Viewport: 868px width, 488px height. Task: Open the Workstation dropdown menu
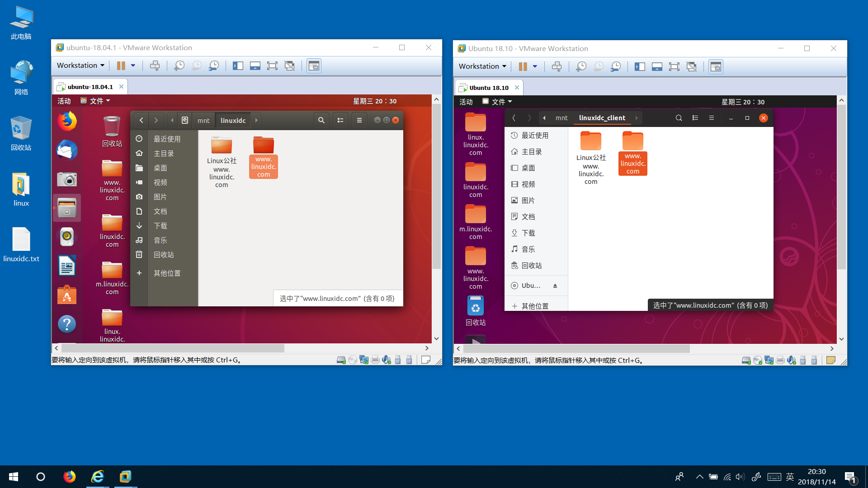(80, 66)
